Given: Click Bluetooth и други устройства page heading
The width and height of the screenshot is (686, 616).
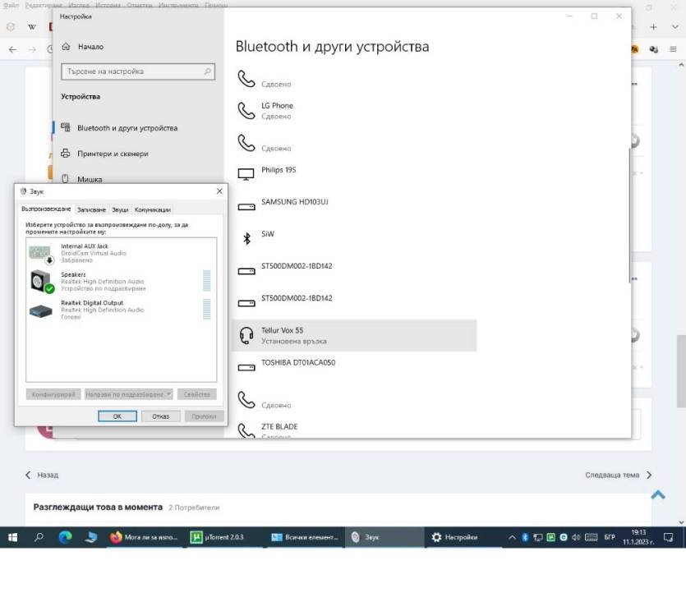Looking at the screenshot, I should (332, 46).
